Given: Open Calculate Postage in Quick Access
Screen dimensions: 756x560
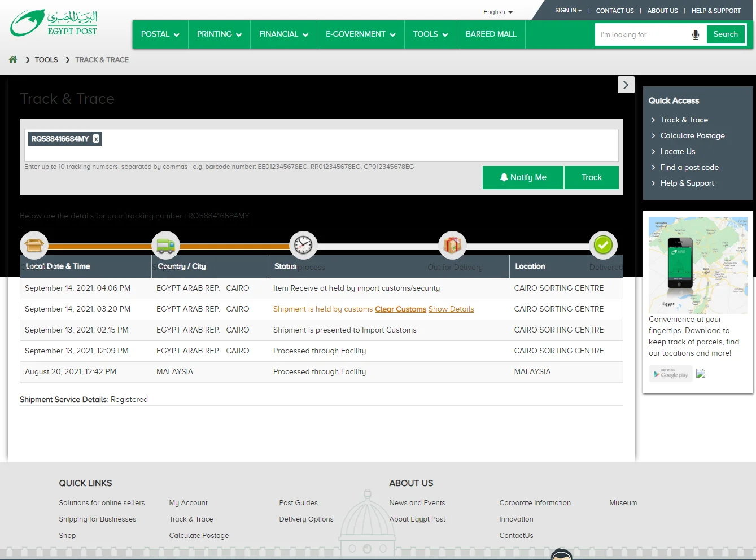Looking at the screenshot, I should 692,135.
